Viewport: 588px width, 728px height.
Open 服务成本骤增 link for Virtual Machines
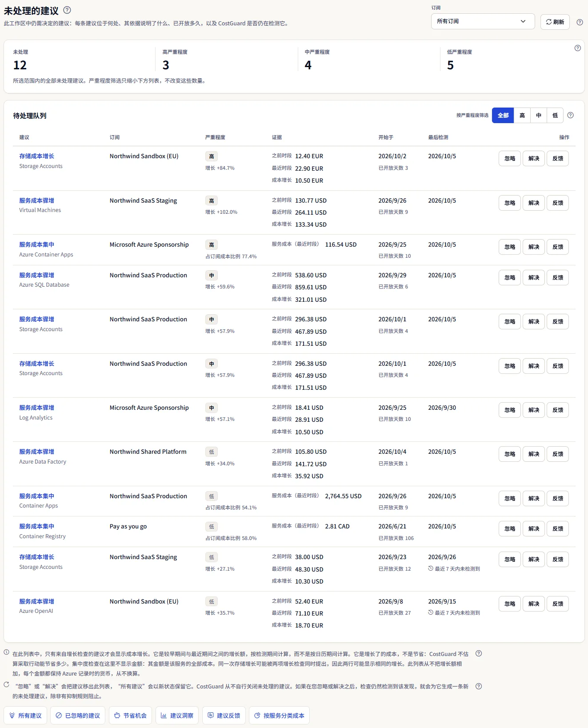pyautogui.click(x=36, y=200)
